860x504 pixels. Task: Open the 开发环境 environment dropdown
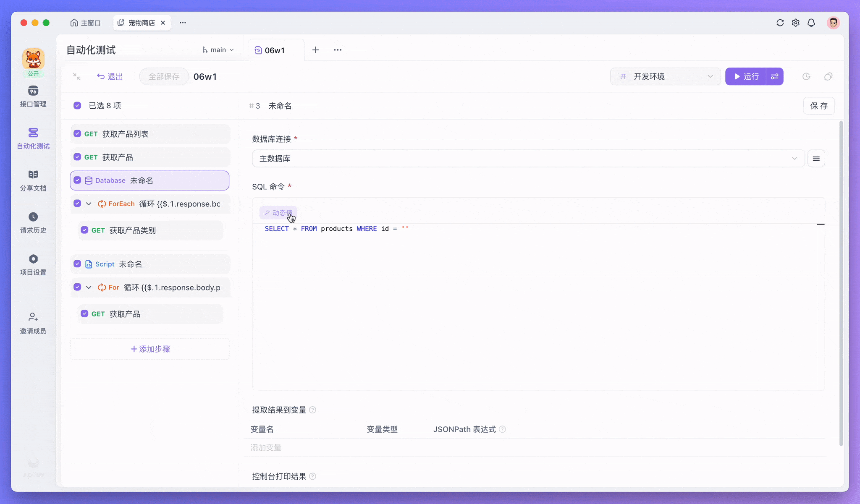coord(665,76)
